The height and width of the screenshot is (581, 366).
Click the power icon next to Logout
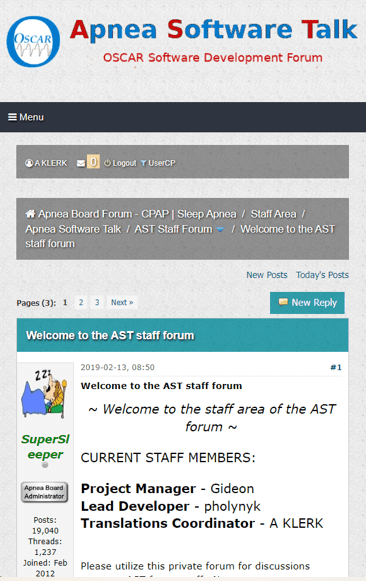pyautogui.click(x=107, y=163)
